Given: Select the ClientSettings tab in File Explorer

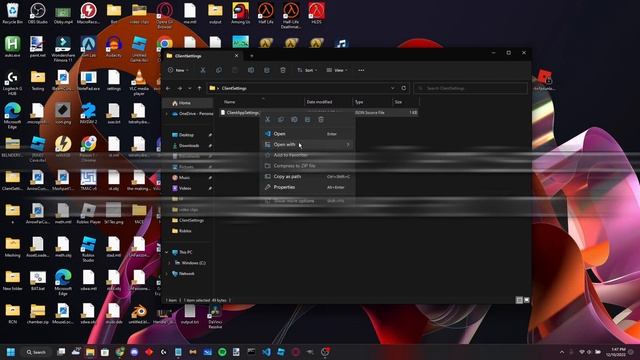Looking at the screenshot, I should pos(203,56).
